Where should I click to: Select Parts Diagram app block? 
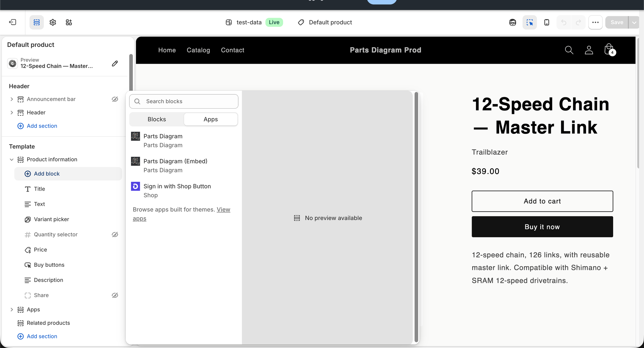click(x=184, y=141)
